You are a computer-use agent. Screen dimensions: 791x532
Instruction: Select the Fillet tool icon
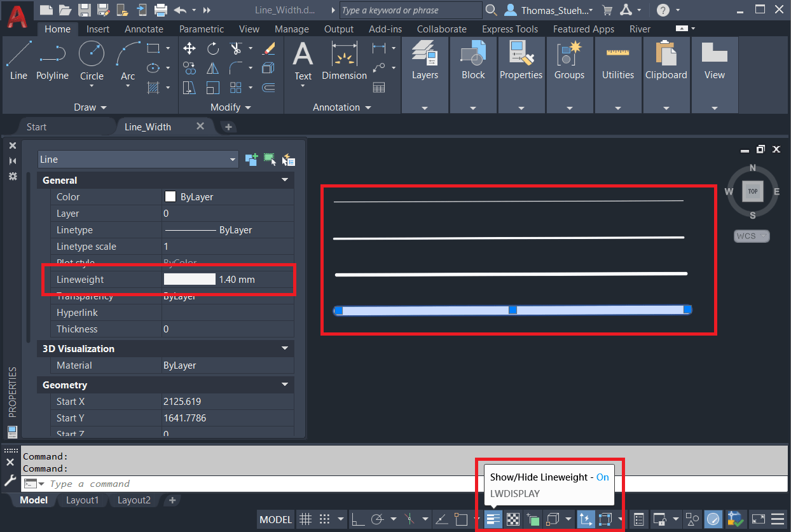click(x=236, y=68)
